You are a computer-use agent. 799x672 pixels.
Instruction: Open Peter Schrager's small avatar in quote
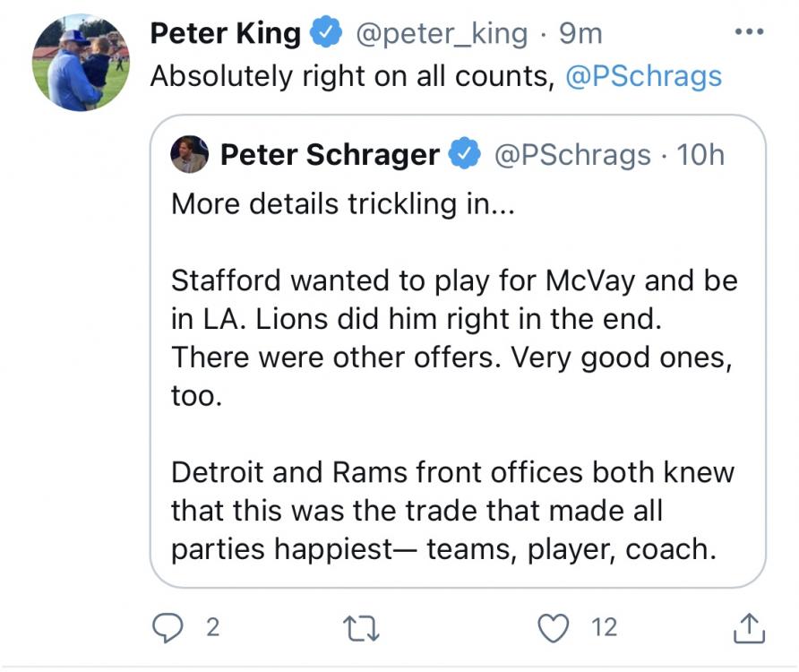click(x=189, y=155)
